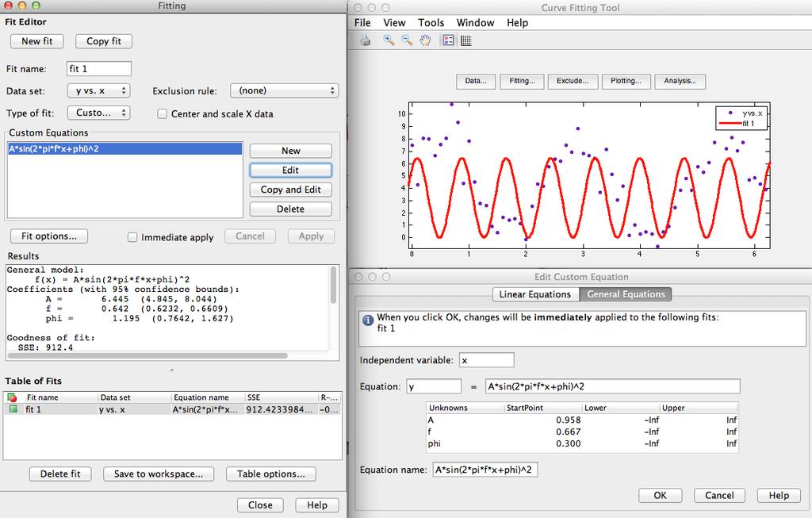Screen dimensions: 812x518
Task: Click the SSE value 912.4233984 cell
Action: point(282,409)
